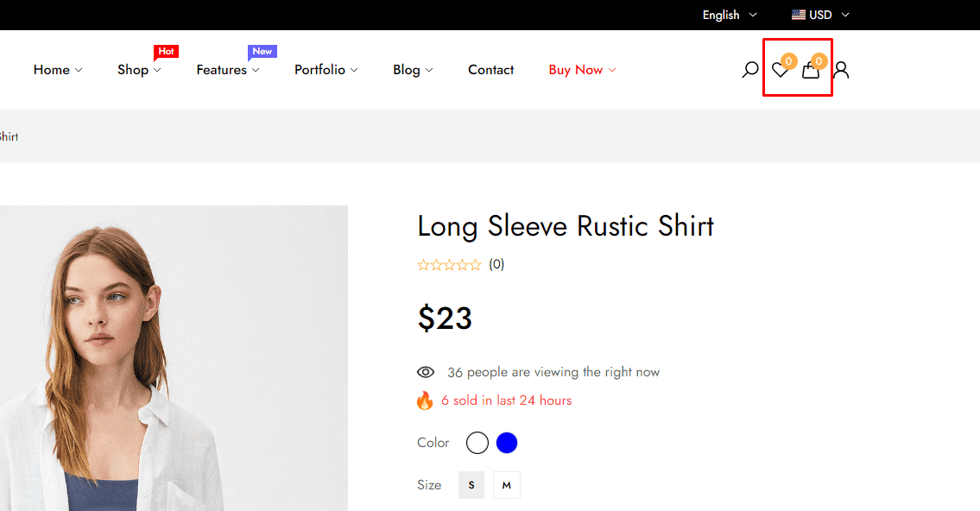980x511 pixels.
Task: Select size M option
Action: [x=506, y=485]
